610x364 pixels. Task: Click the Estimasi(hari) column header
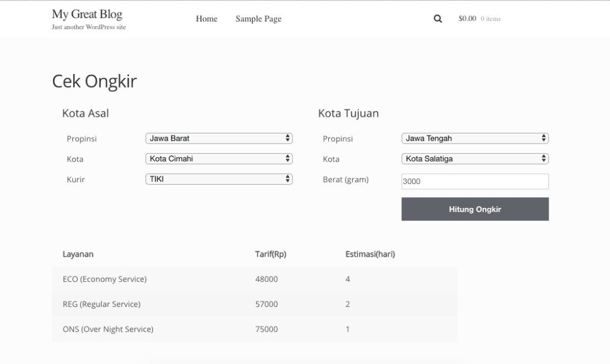tap(370, 254)
